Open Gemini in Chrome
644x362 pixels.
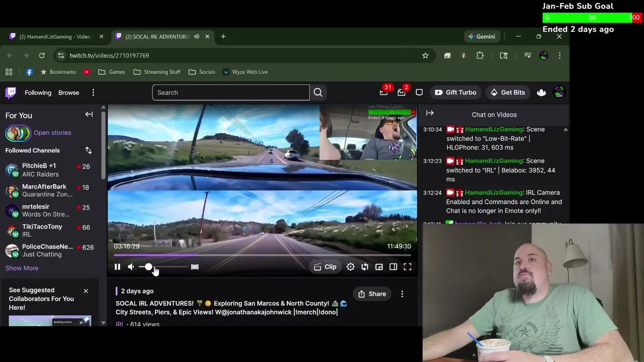481,37
